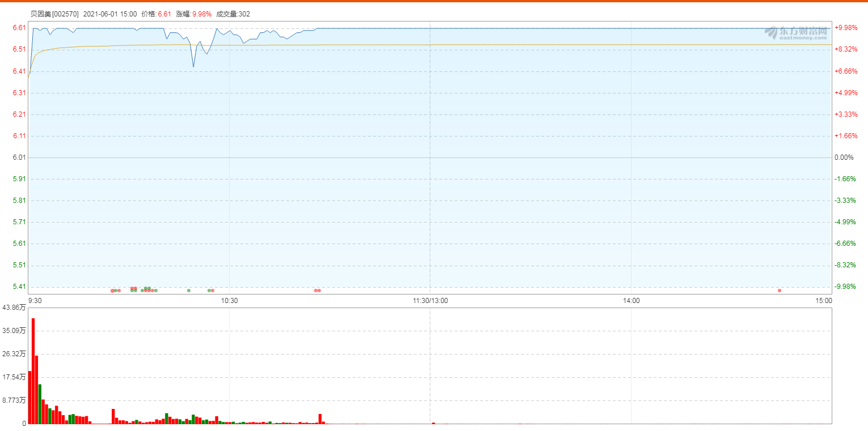The width and height of the screenshot is (868, 431).
Task: Click the red volume bar at 11:30/13:00
Action: pos(433,423)
